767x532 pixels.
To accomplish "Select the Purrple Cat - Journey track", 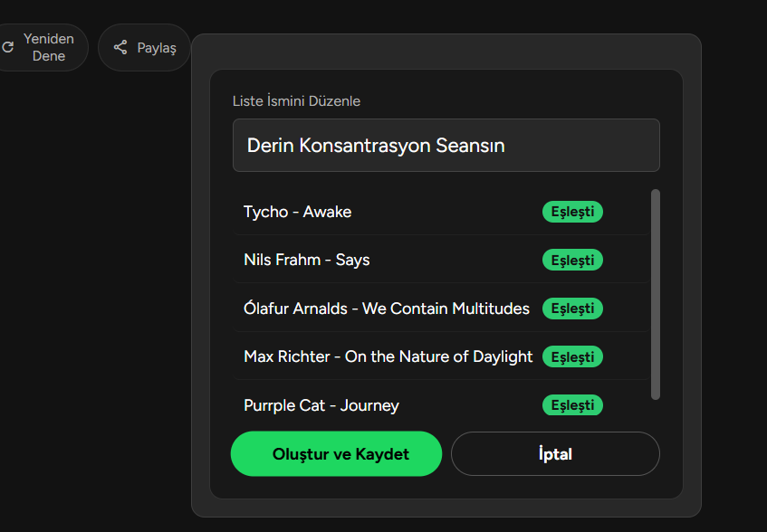I will click(x=441, y=405).
